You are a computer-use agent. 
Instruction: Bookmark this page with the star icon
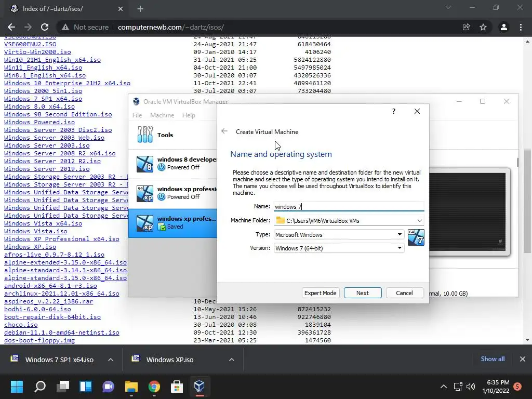(483, 27)
